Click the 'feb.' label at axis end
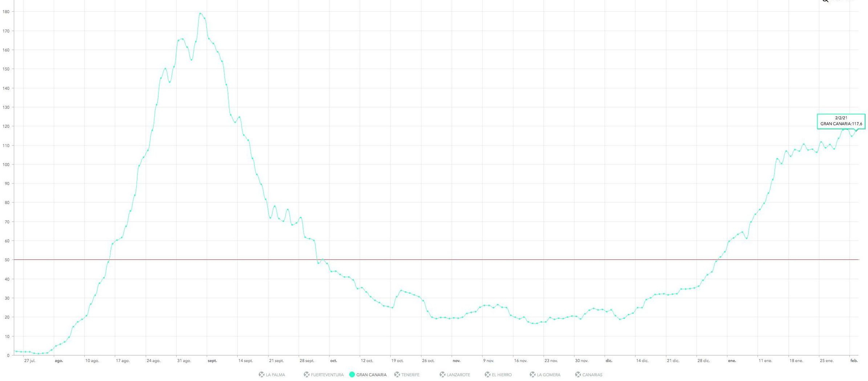The height and width of the screenshot is (381, 868). [x=854, y=361]
